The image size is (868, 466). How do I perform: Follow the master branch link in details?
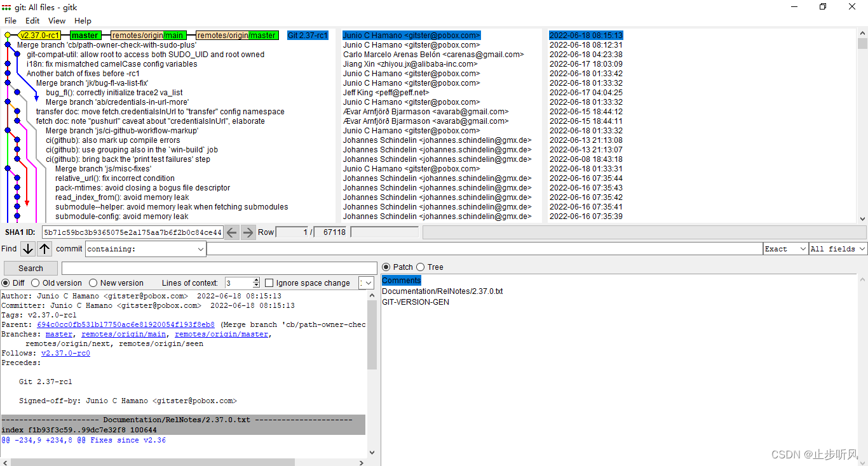[x=59, y=334]
